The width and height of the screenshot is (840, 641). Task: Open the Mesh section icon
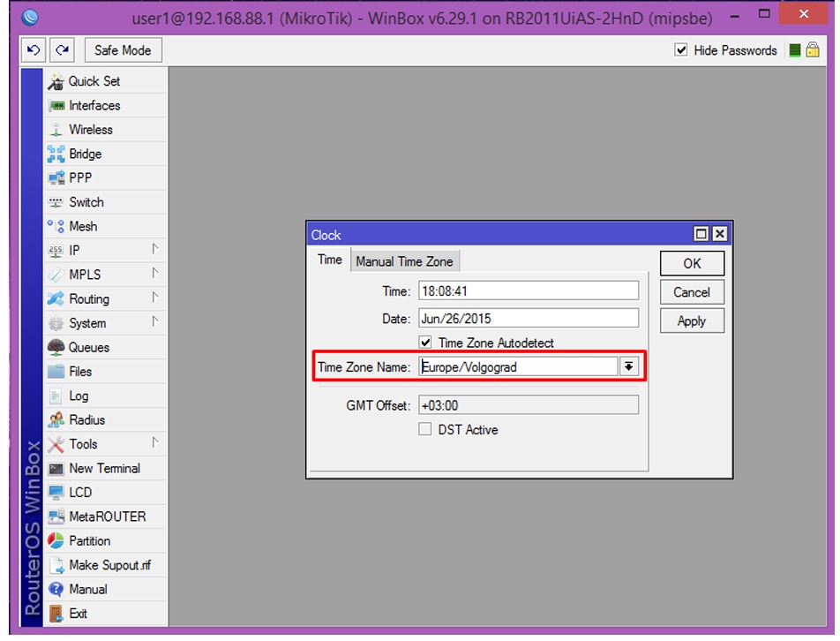56,226
